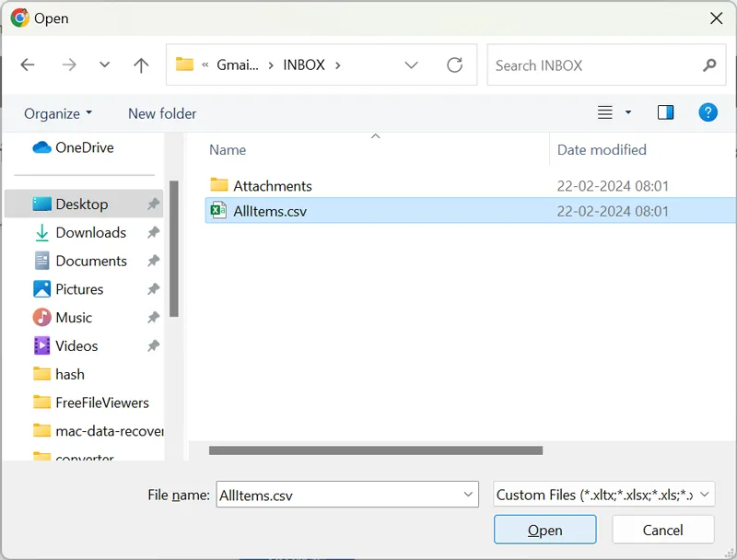Go back to previous folder
Viewport: 737px width, 560px height.
[x=28, y=65]
